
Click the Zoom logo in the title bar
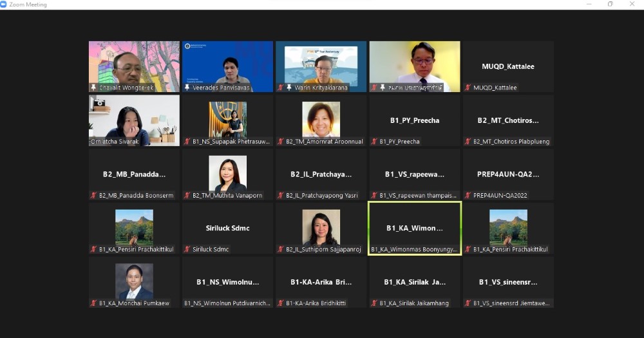4,5
